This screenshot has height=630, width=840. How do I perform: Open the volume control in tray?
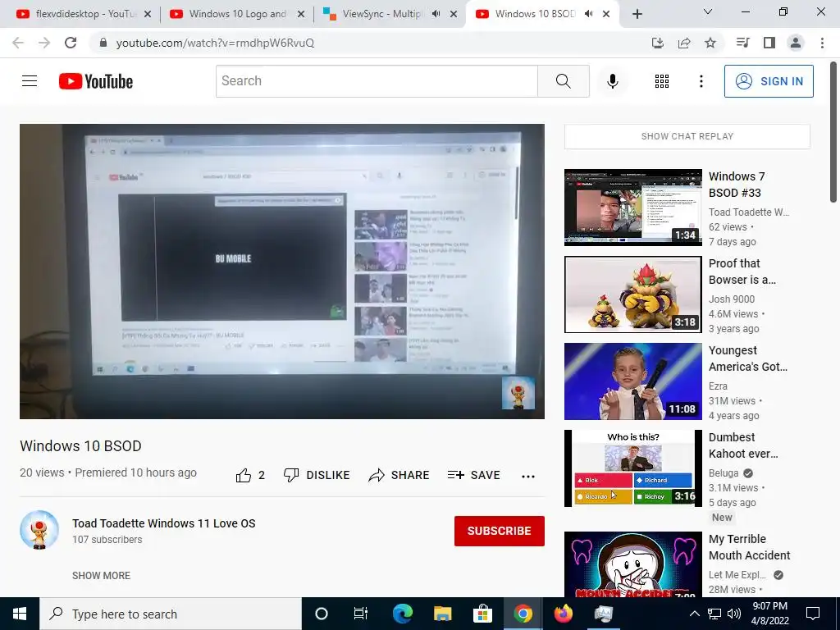(734, 614)
